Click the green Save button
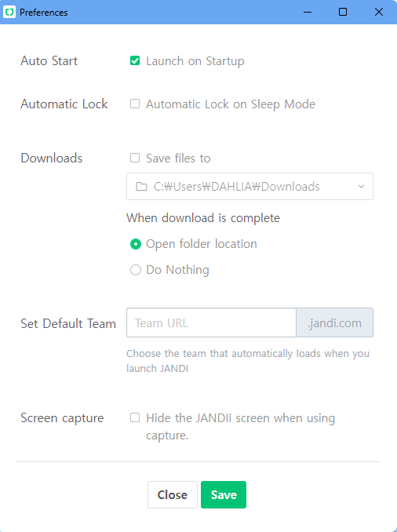Image resolution: width=397 pixels, height=532 pixels. click(224, 494)
